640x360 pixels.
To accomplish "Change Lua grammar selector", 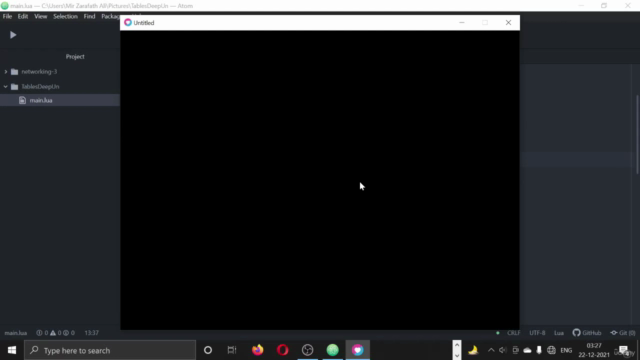I will point(559,333).
